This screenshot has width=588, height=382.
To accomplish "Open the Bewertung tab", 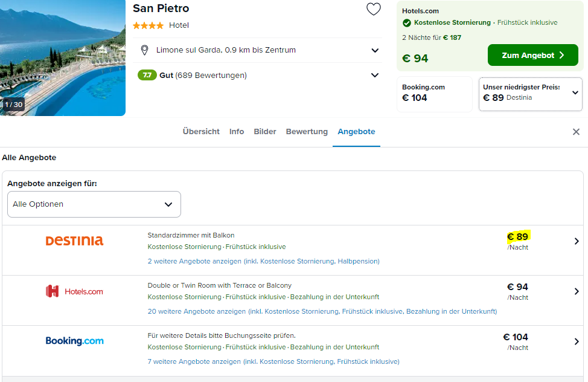I will tap(307, 132).
